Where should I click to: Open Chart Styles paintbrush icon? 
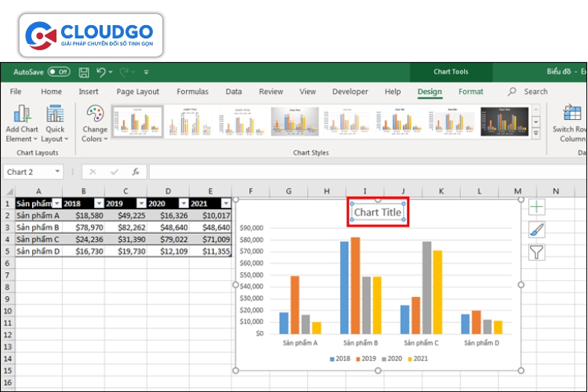point(536,229)
